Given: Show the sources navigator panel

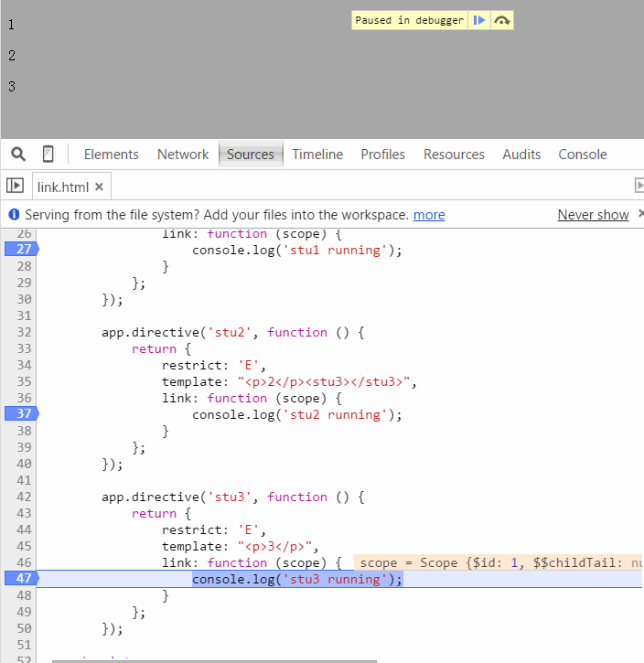Looking at the screenshot, I should pos(15,186).
